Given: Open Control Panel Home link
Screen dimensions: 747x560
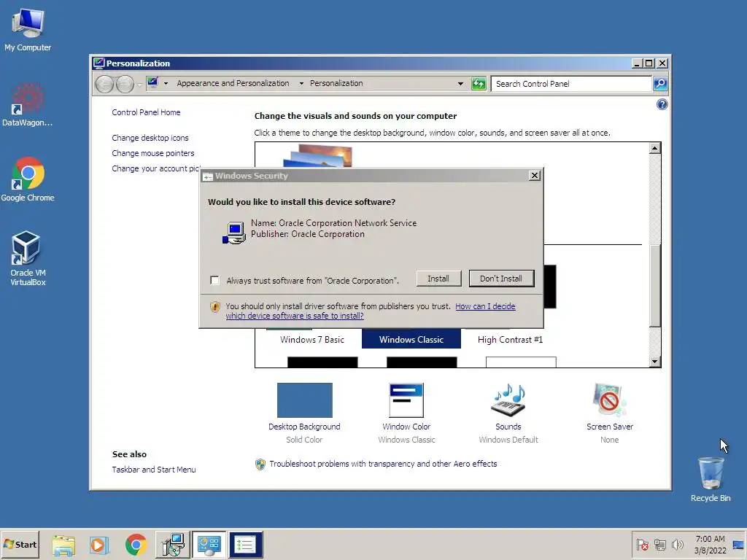Looking at the screenshot, I should click(x=146, y=112).
